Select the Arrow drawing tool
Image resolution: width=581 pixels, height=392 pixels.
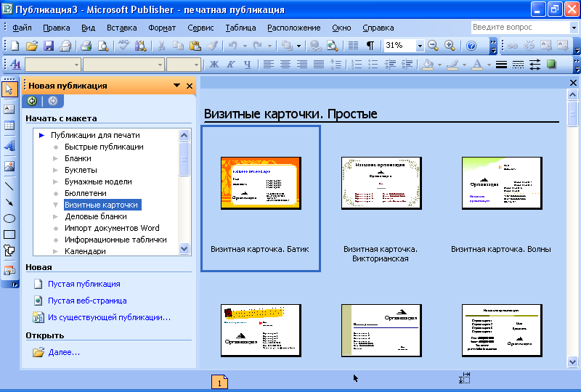coord(9,203)
